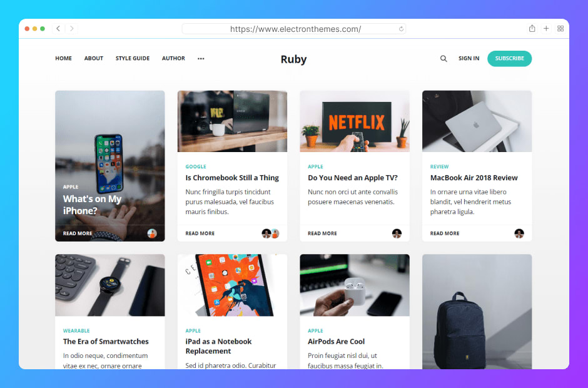Image resolution: width=588 pixels, height=388 pixels.
Task: Go to the Style Guide menu item
Action: click(x=133, y=59)
